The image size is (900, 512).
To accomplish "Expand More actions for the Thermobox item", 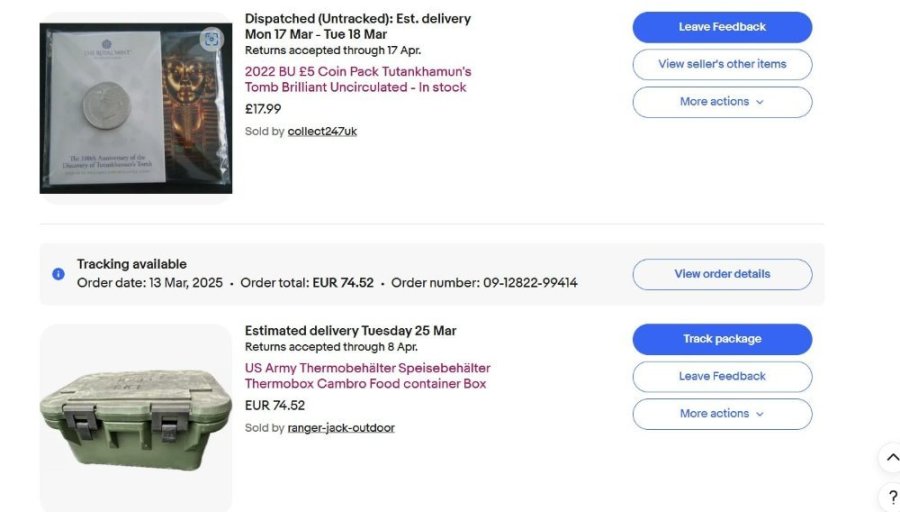I will pyautogui.click(x=722, y=414).
